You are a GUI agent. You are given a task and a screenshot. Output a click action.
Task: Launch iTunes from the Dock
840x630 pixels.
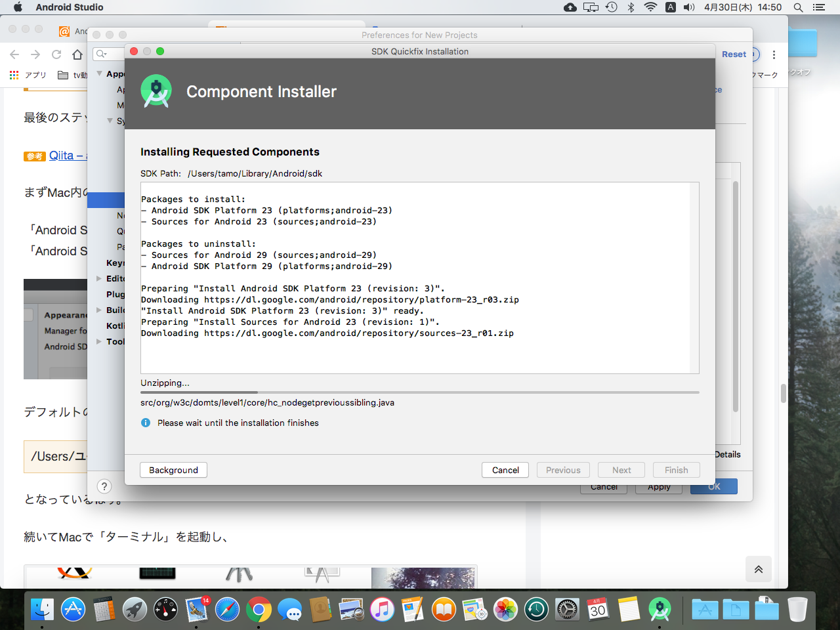tap(382, 610)
